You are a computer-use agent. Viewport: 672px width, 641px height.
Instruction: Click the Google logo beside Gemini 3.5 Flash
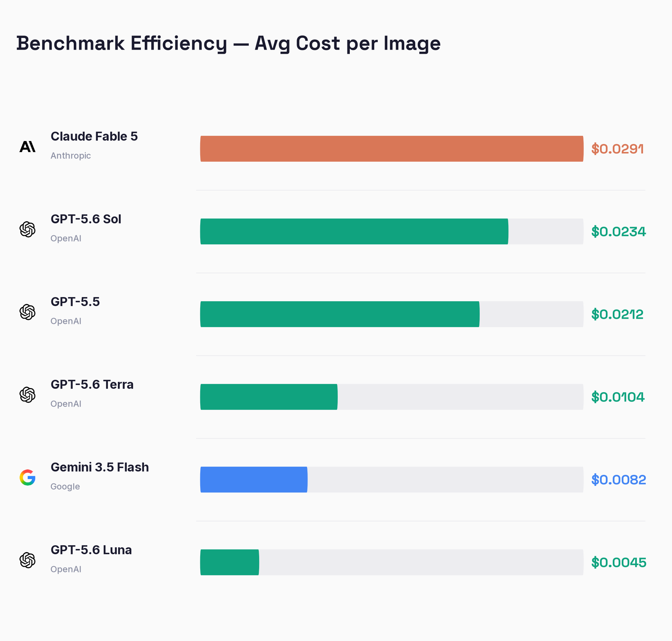point(28,478)
